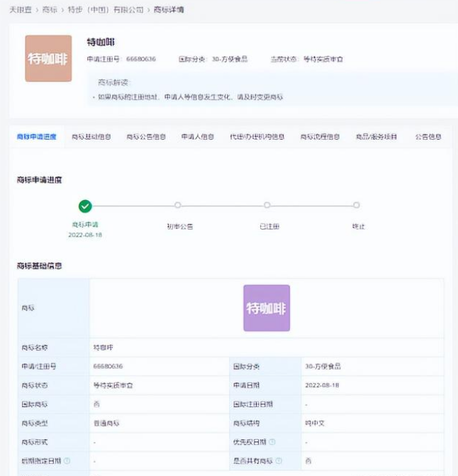Click the 已注册 progress step circle

267,205
